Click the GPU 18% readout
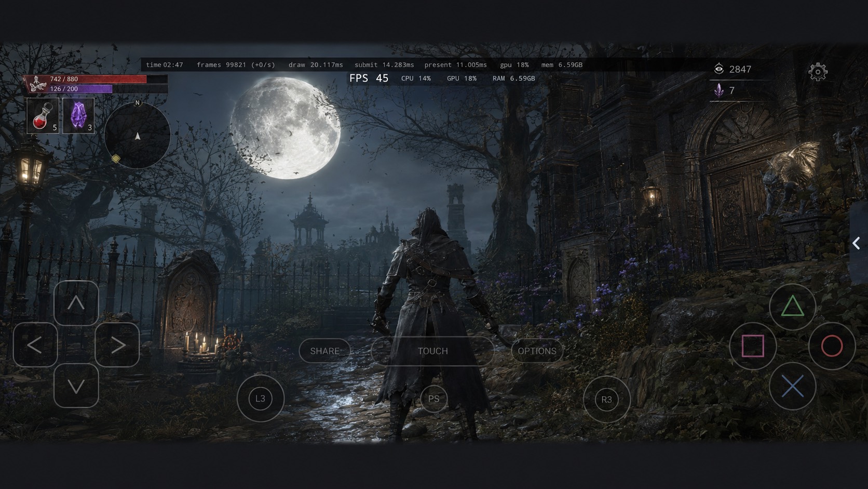 click(462, 78)
